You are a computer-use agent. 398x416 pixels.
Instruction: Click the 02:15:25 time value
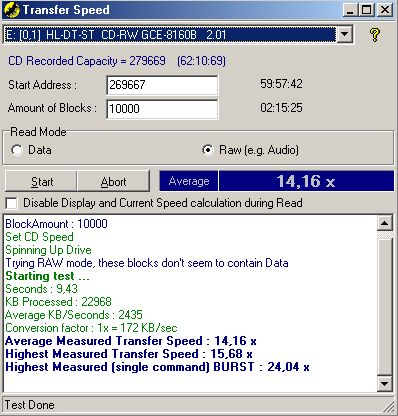pos(281,107)
